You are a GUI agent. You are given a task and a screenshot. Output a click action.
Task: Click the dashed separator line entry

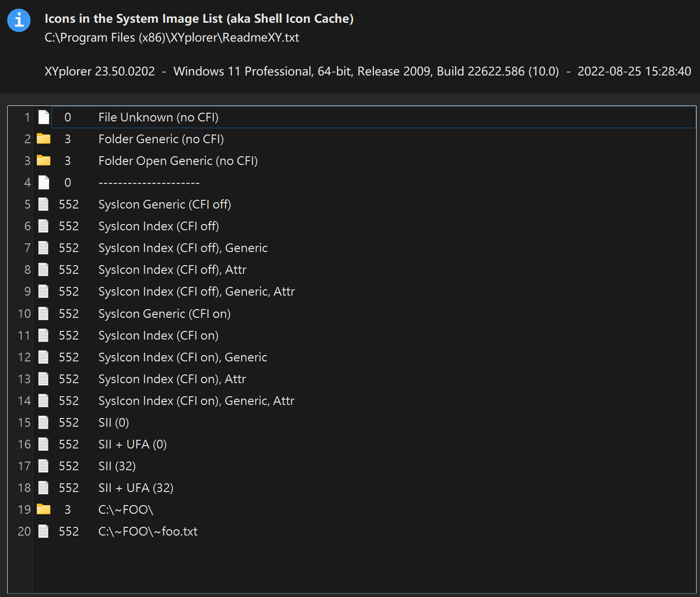(149, 183)
